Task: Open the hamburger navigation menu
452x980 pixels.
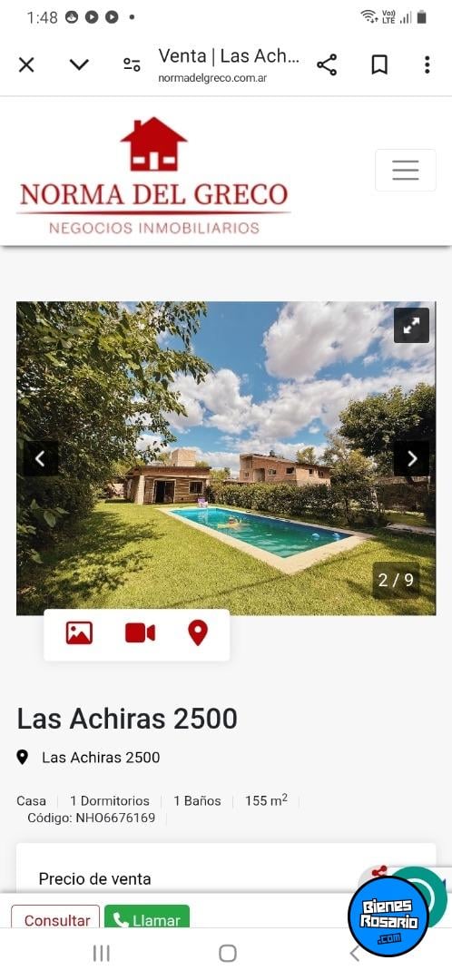Action: click(406, 170)
